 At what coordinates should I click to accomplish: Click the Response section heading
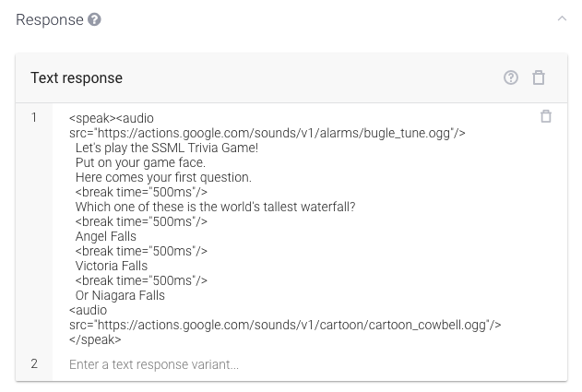50,19
